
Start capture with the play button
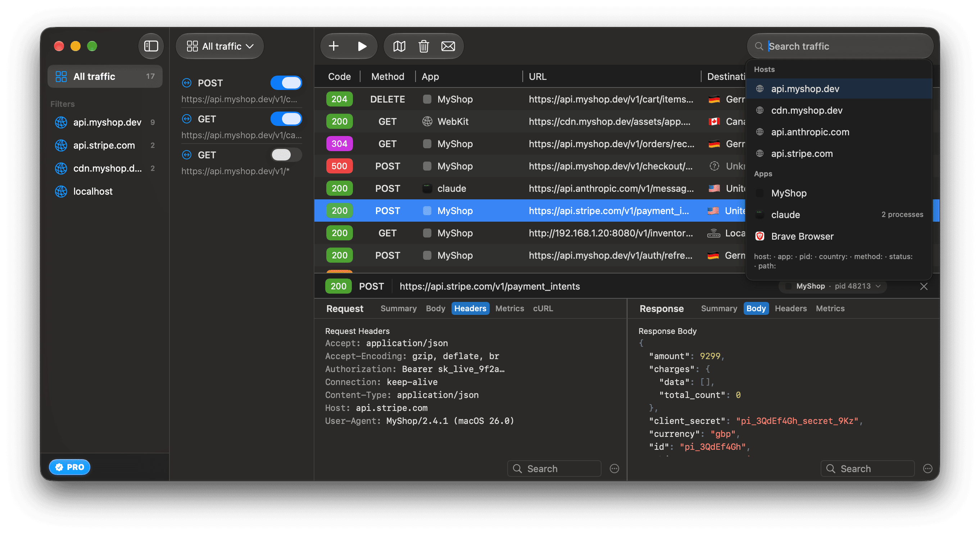(x=362, y=46)
